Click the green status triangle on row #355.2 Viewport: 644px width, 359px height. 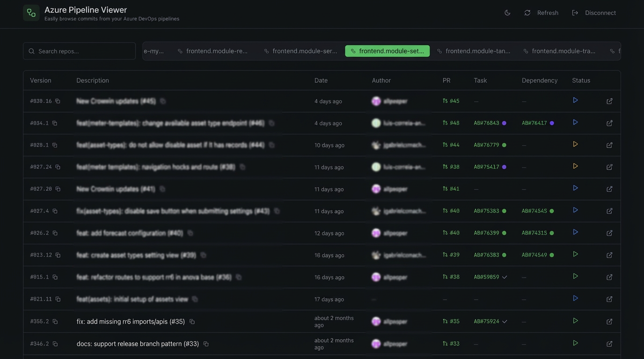click(575, 321)
